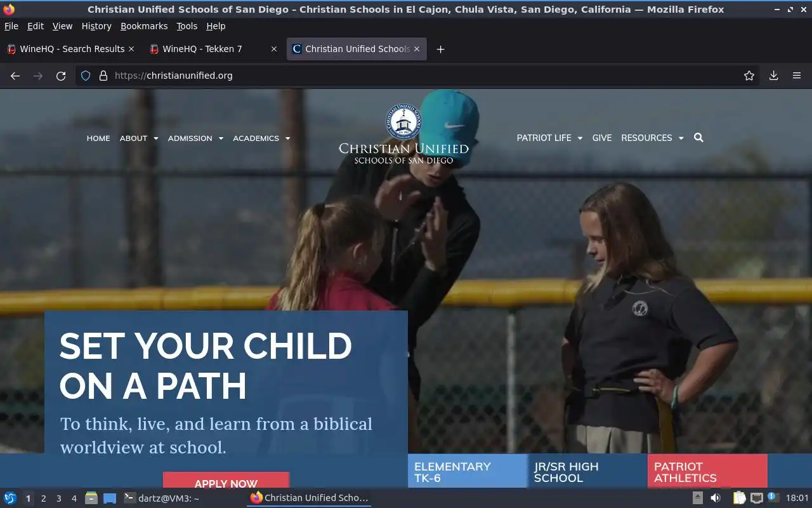Click the HOME navigation link
Image resolution: width=812 pixels, height=508 pixels.
pyautogui.click(x=98, y=138)
